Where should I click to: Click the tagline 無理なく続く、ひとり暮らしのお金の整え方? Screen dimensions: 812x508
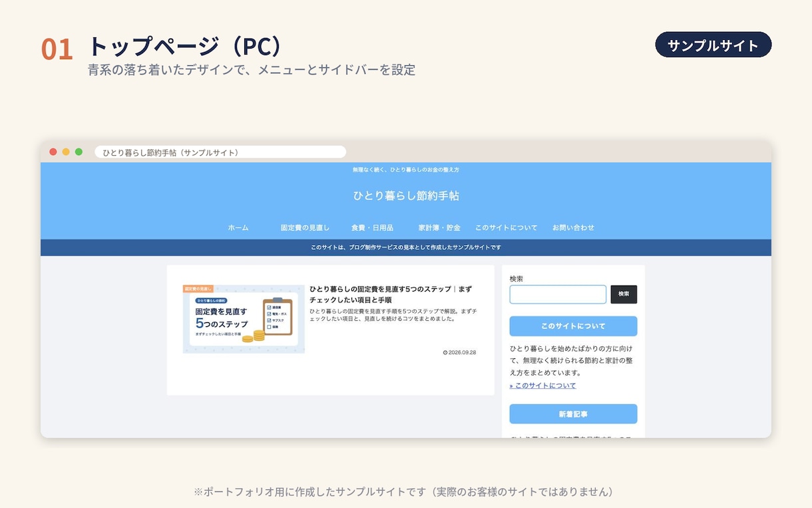(x=406, y=170)
